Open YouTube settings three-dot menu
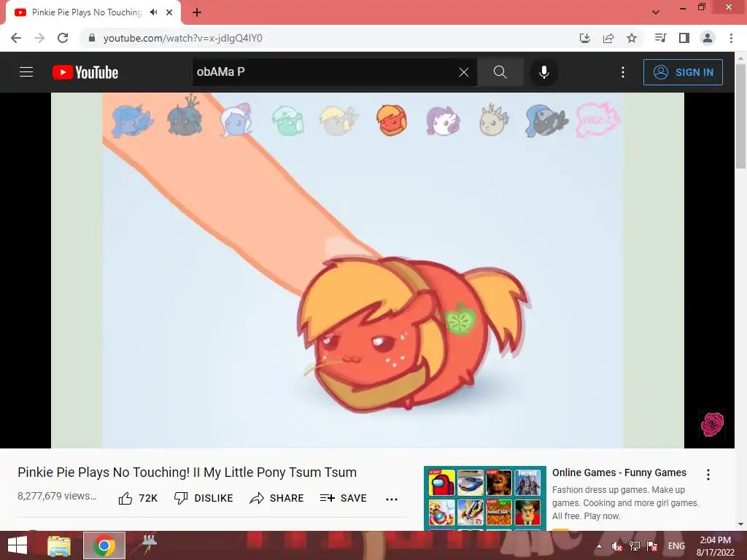747x560 pixels. 623,72
